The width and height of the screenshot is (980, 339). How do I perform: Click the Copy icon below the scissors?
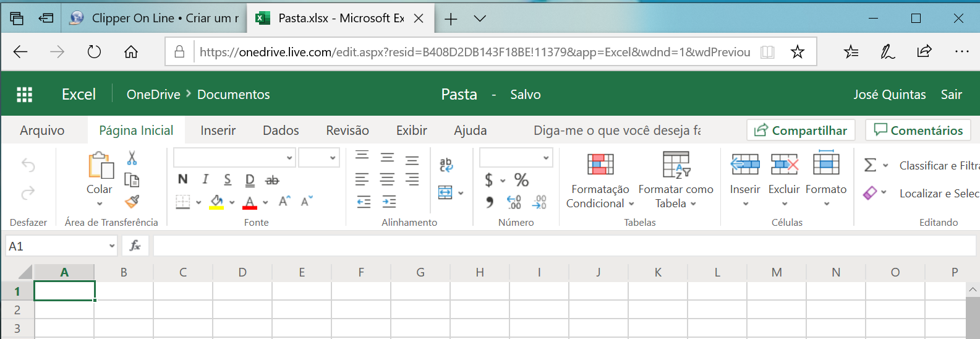(x=132, y=180)
